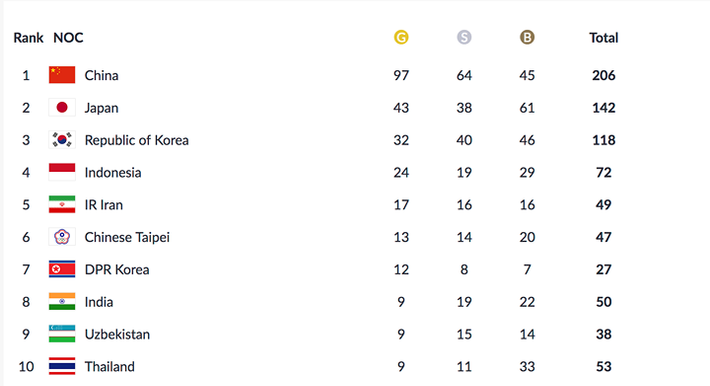Click the silver medal S icon

point(464,37)
